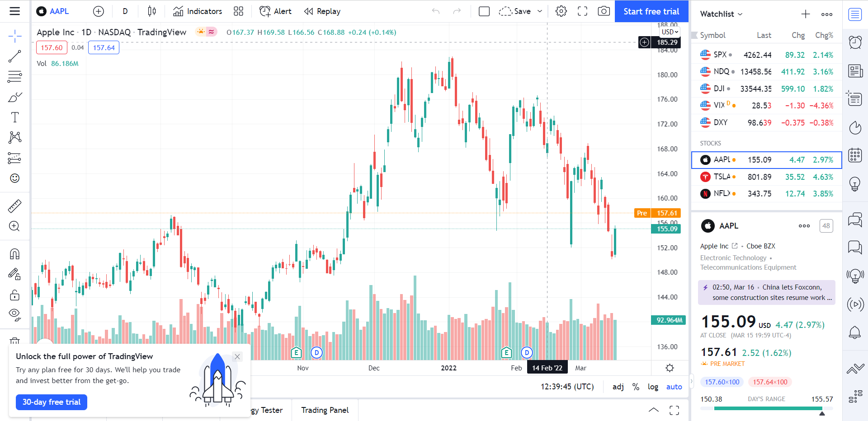Screen dimensions: 868x421
Task: Enter fullscreen mode from top toolbar
Action: point(583,11)
